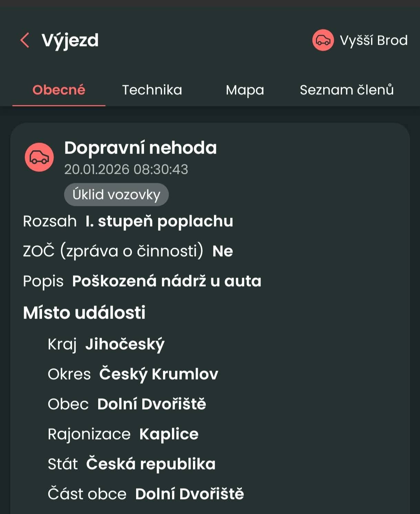
Task: Tap the back arrow next to Výjezd
Action: [x=25, y=40]
